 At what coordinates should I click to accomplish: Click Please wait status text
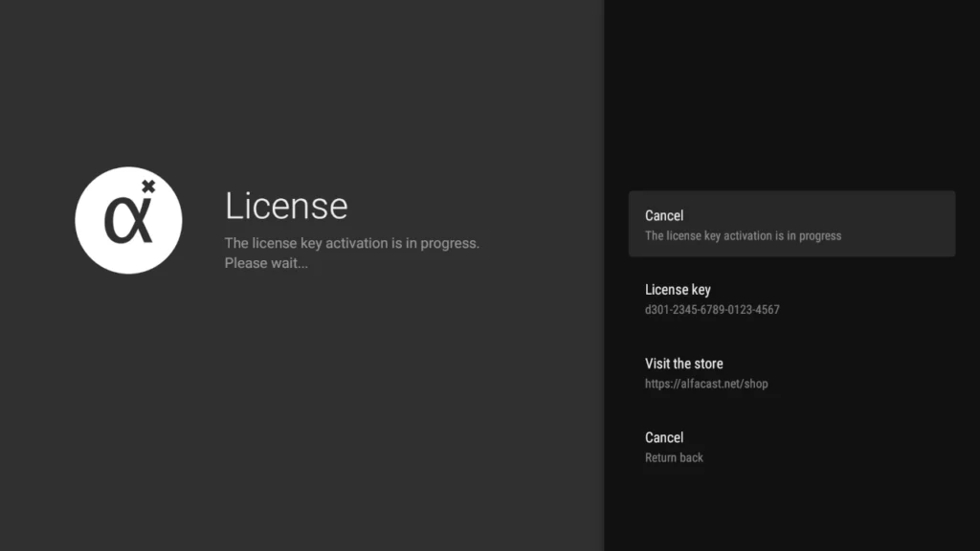click(x=266, y=263)
